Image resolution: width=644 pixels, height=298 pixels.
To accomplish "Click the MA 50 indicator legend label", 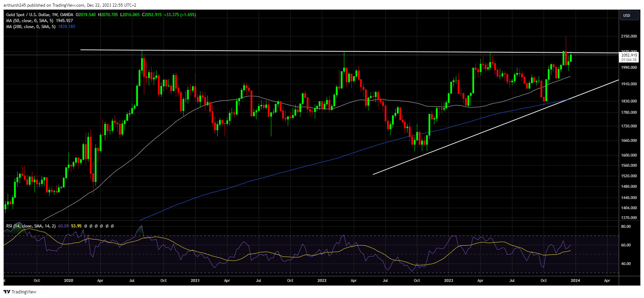I will coord(30,21).
